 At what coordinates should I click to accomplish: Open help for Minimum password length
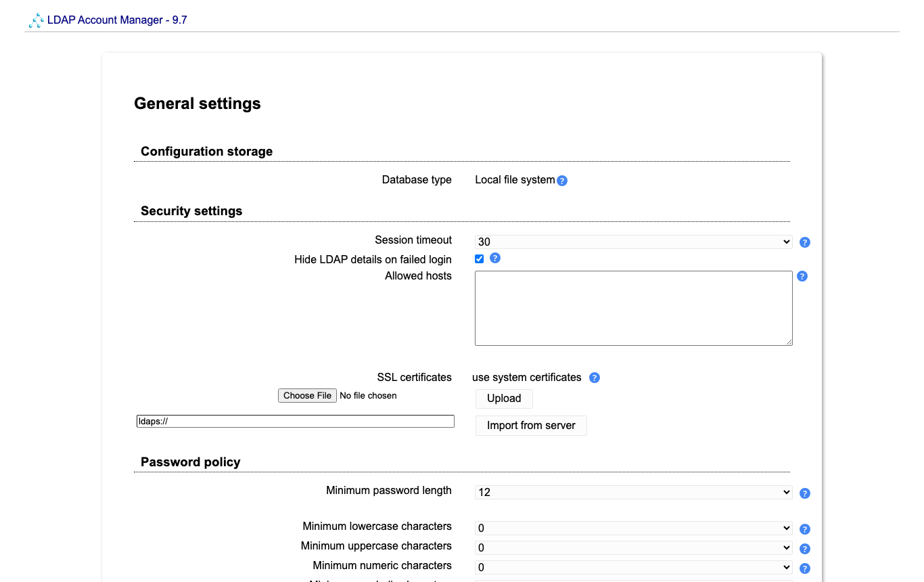[805, 493]
